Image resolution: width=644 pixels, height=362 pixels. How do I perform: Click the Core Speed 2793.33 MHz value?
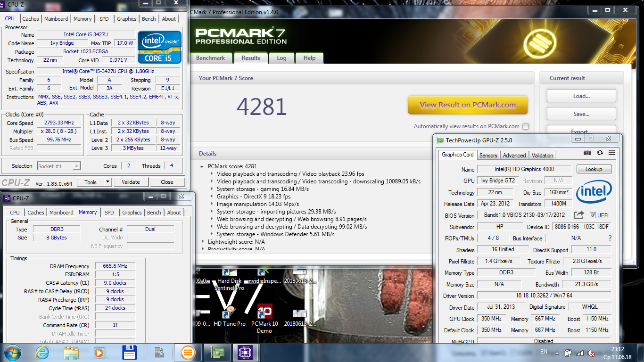click(x=59, y=123)
